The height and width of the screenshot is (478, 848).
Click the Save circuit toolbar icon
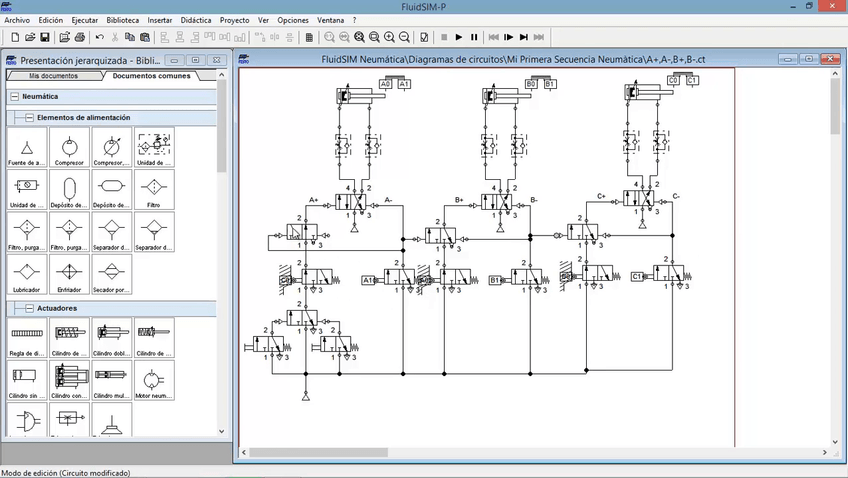click(45, 37)
